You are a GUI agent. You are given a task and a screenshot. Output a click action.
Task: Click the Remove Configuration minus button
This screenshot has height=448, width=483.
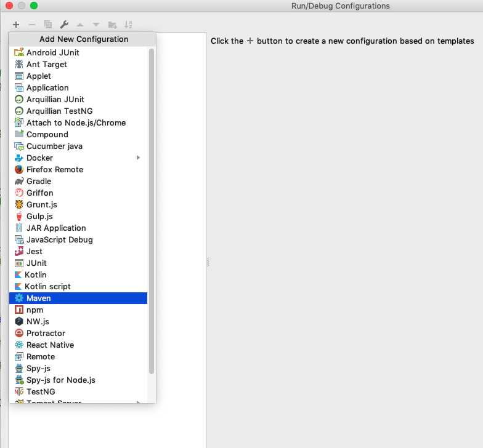point(32,25)
